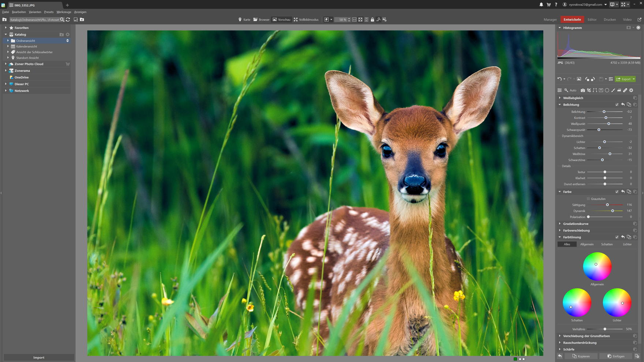The image size is (644, 362).
Task: Enable the Graustufen checkbox
Action: point(588,199)
